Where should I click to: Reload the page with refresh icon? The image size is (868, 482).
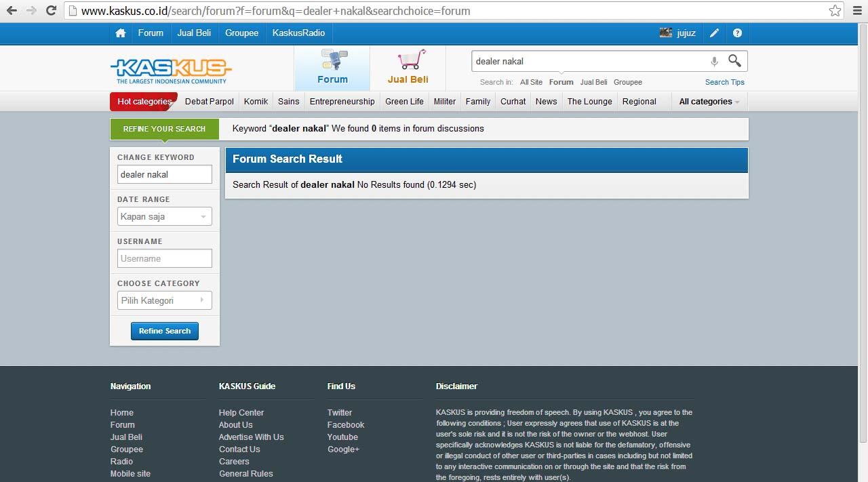(x=51, y=10)
